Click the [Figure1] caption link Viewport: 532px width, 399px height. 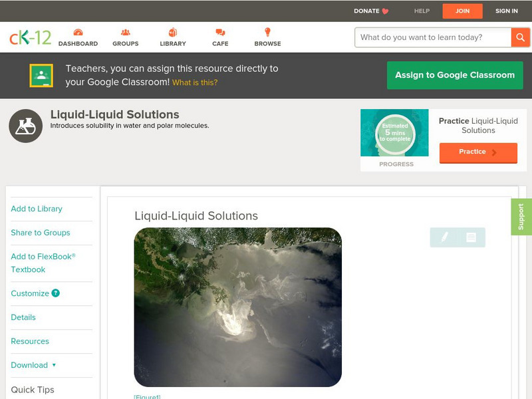point(147,396)
